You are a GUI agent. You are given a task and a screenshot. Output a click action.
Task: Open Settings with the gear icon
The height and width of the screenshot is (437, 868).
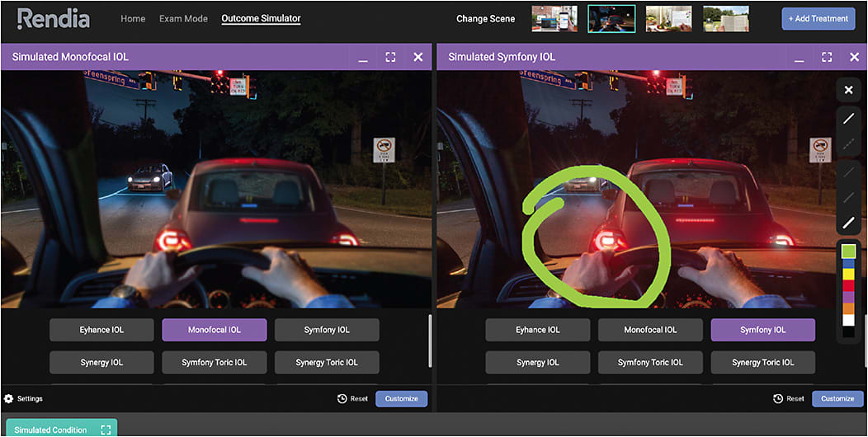(x=9, y=398)
